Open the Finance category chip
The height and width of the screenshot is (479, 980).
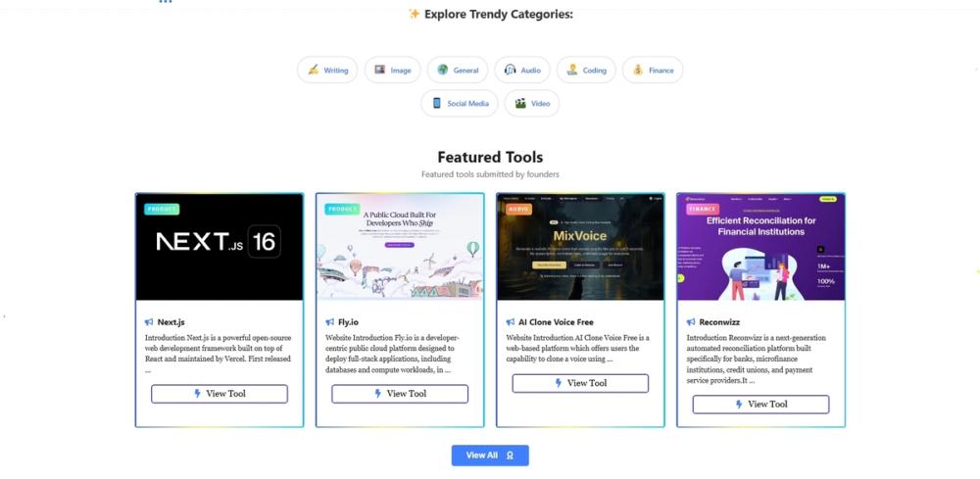(x=653, y=70)
